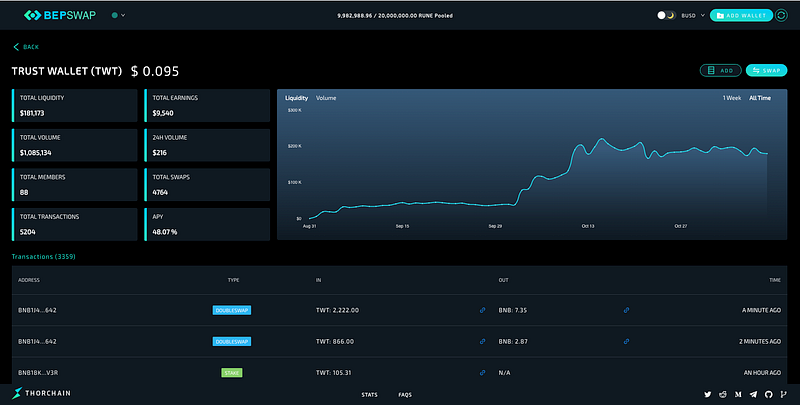Viewport: 800px width, 405px height.
Task: Click the Transactions (3359) heading
Action: point(43,257)
